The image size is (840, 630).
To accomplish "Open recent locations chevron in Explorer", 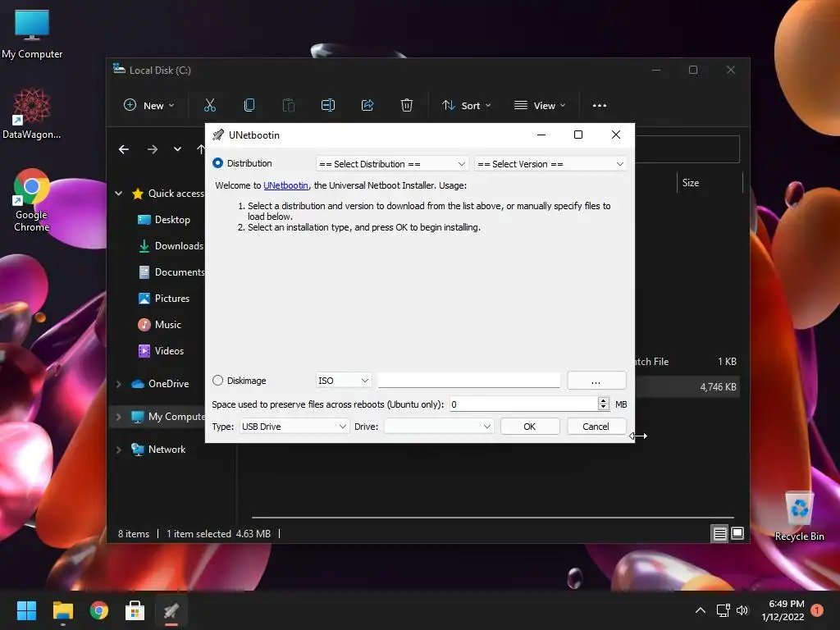I will (x=177, y=149).
